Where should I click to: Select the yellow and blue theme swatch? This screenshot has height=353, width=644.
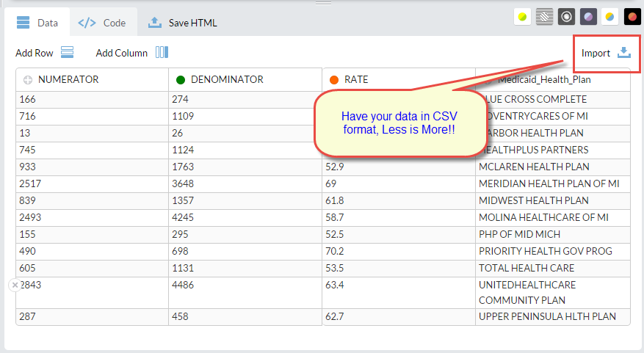[610, 17]
